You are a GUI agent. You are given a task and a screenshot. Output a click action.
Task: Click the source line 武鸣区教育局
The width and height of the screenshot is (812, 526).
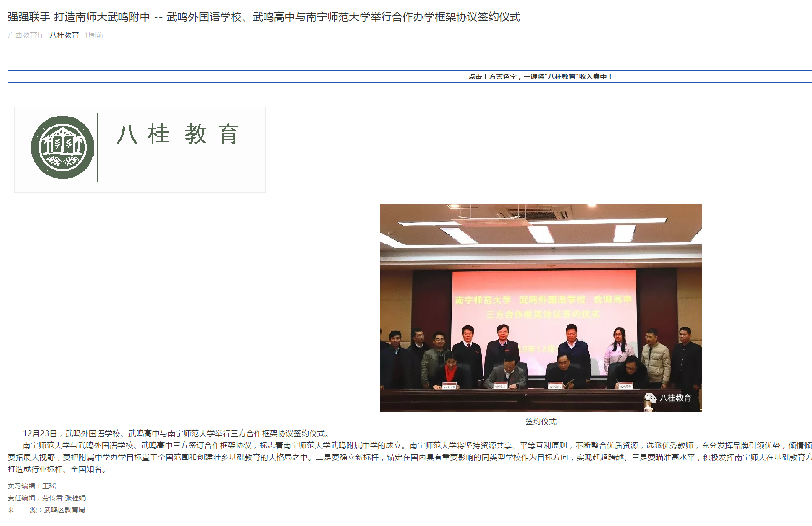pyautogui.click(x=47, y=510)
